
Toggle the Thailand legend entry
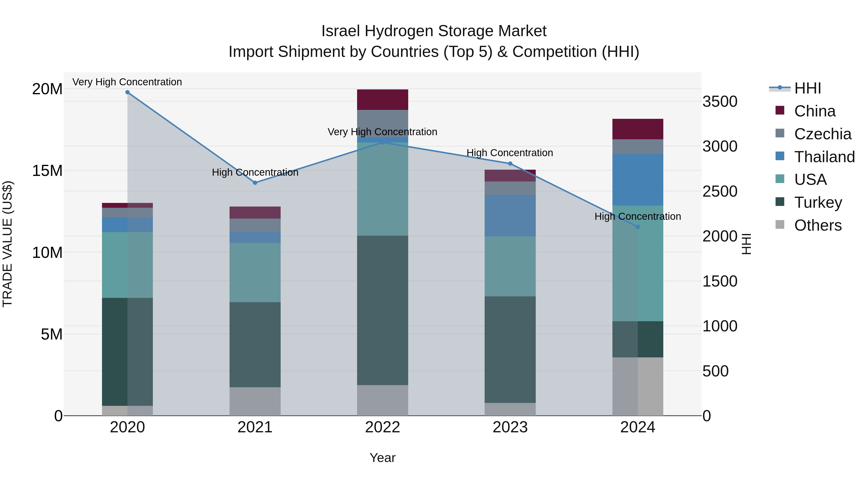815,157
